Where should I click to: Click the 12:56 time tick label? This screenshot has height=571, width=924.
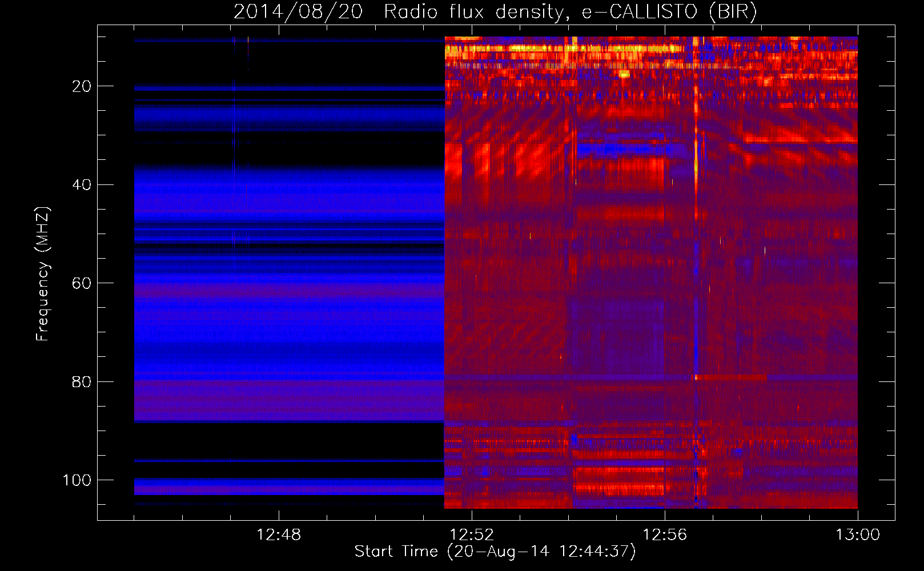coord(665,535)
